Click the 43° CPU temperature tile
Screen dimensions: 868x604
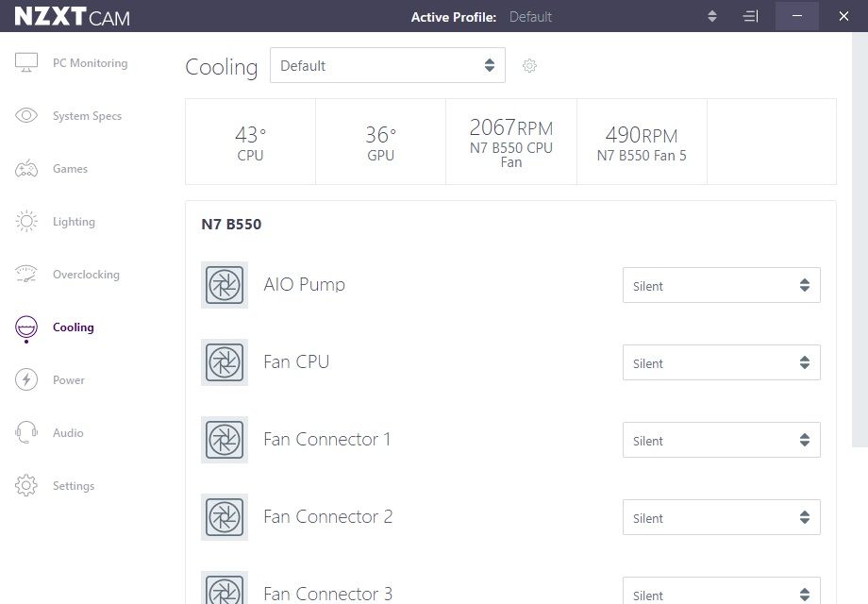click(x=250, y=142)
